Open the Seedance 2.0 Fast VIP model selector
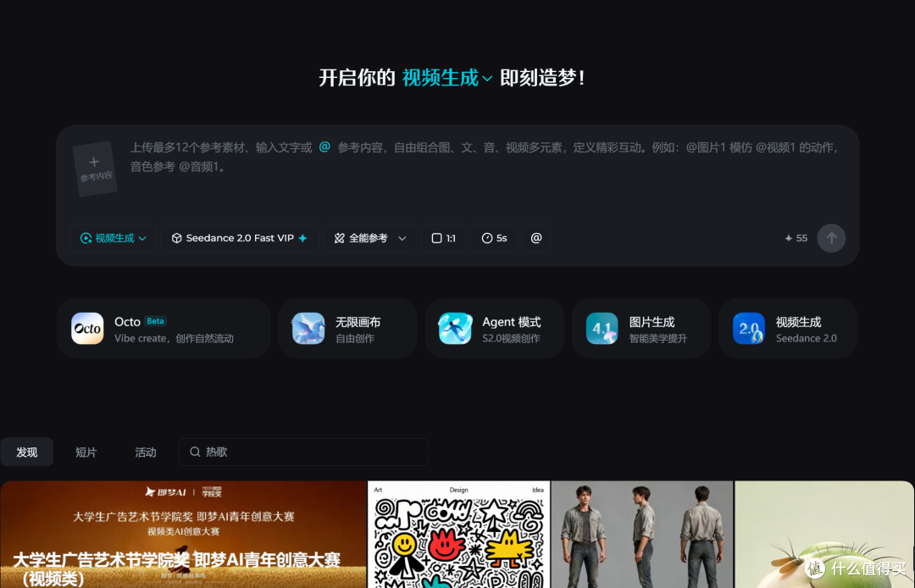 [x=240, y=238]
